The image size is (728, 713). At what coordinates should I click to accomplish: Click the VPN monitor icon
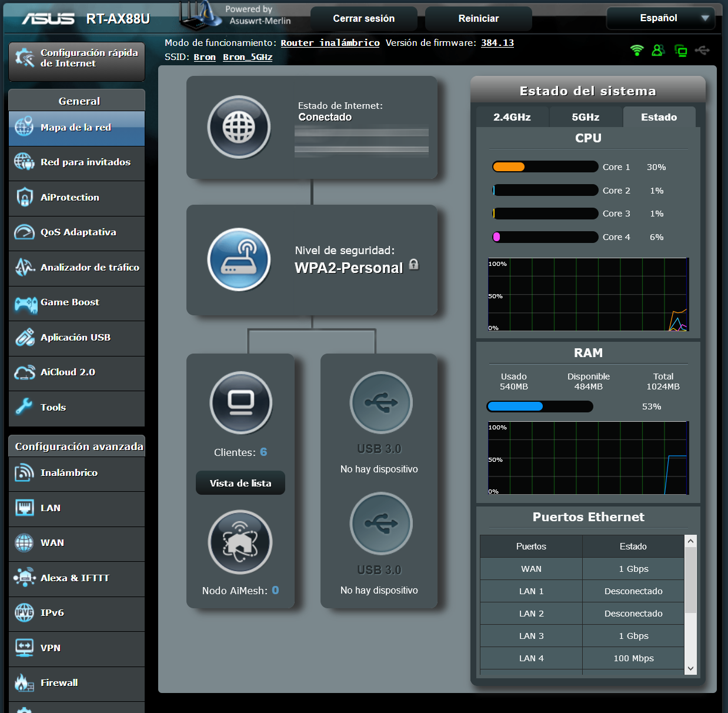pyautogui.click(x=24, y=648)
